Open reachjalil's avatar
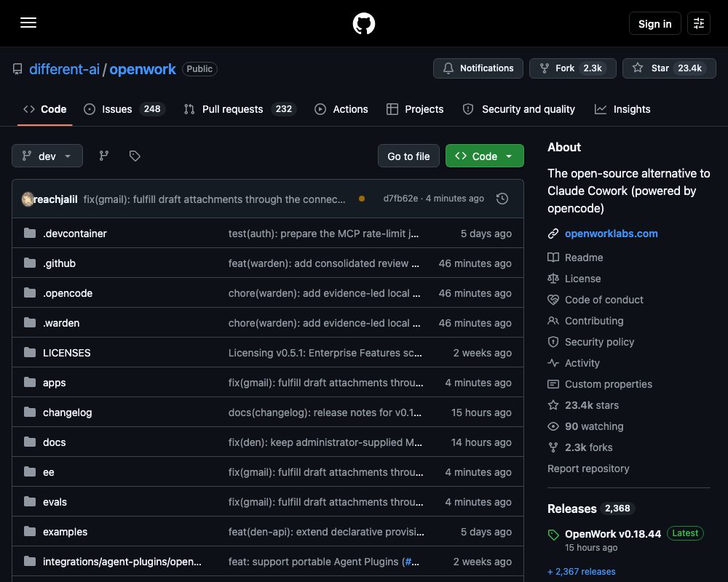 point(28,199)
